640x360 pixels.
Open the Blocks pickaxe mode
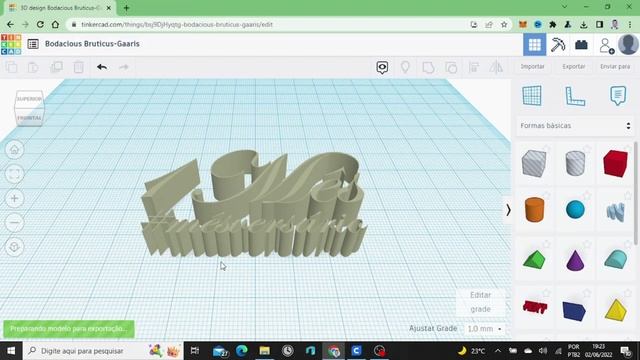[x=558, y=44]
